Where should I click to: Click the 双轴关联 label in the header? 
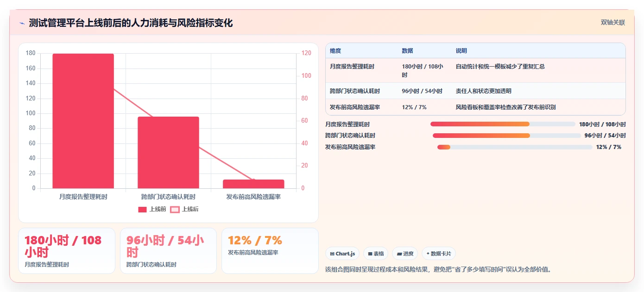613,23
